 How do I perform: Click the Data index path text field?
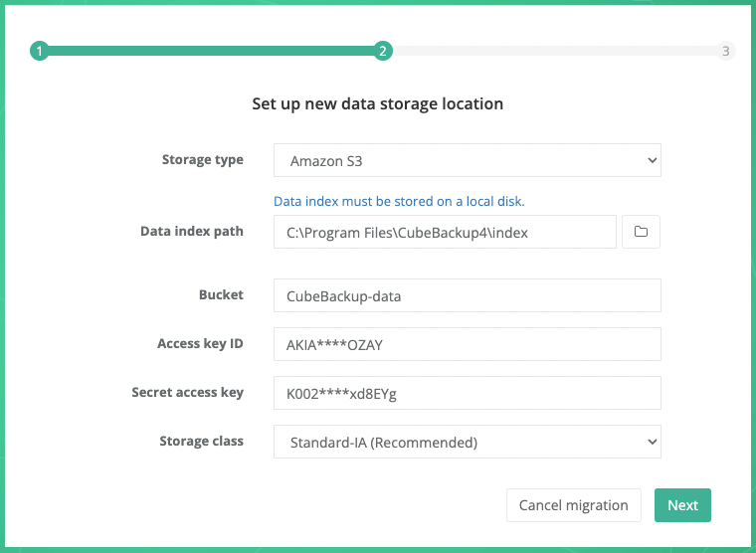click(x=445, y=232)
